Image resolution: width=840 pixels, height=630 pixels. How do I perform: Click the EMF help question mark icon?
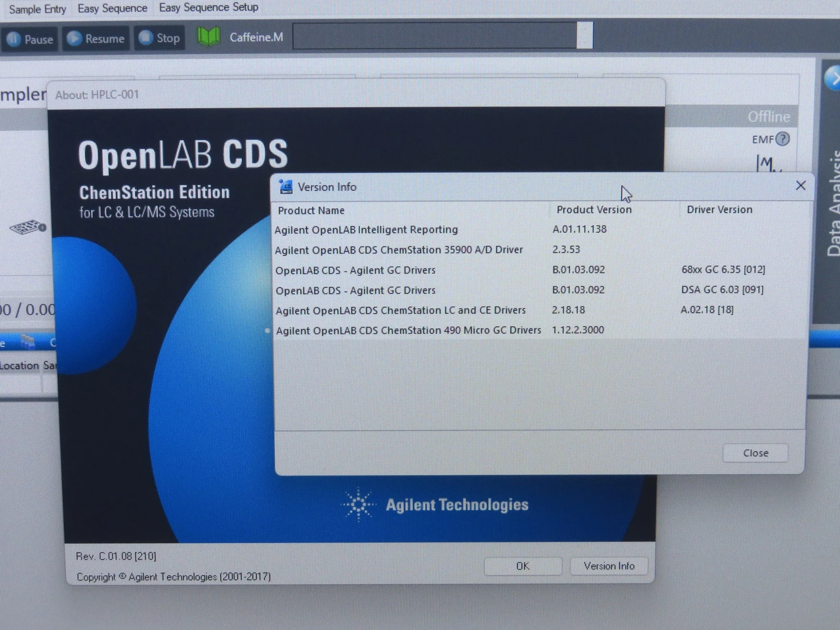tap(782, 139)
